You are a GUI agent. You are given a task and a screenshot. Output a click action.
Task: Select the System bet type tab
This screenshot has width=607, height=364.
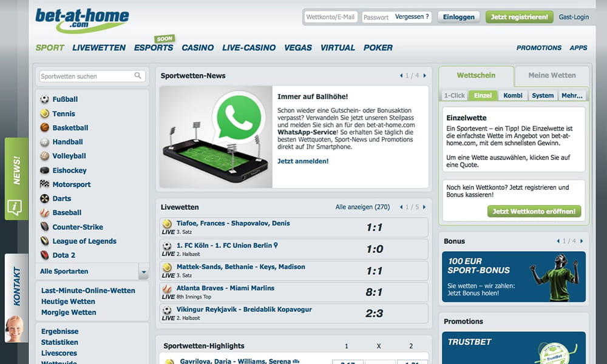point(543,95)
